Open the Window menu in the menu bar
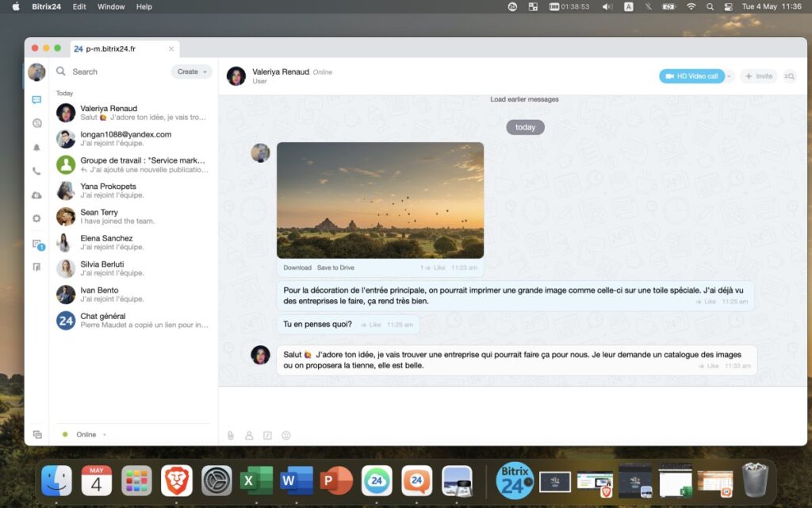The width and height of the screenshot is (812, 508). 111,6
